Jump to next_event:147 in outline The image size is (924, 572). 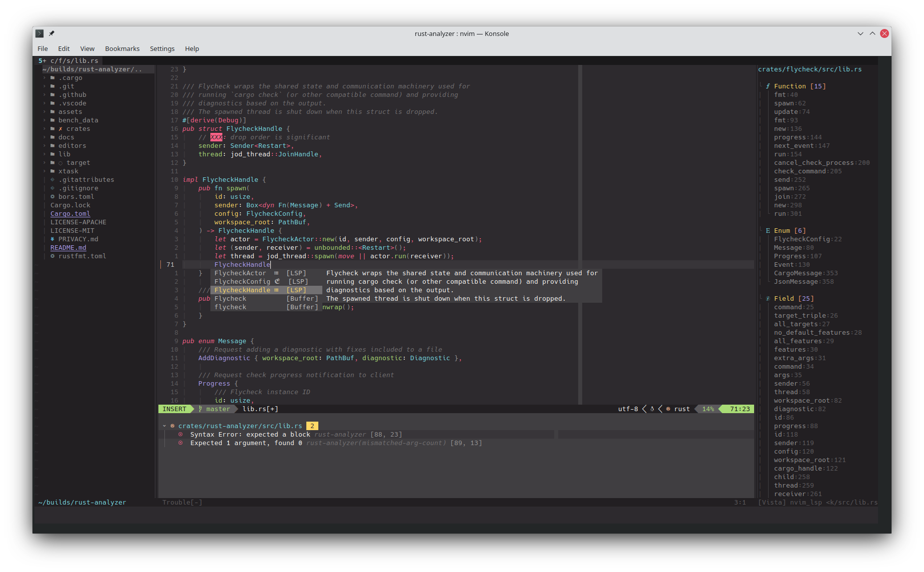(802, 146)
